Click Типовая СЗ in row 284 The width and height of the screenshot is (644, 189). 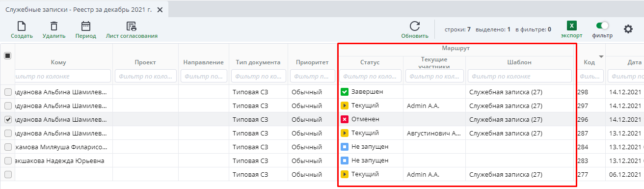[250, 147]
